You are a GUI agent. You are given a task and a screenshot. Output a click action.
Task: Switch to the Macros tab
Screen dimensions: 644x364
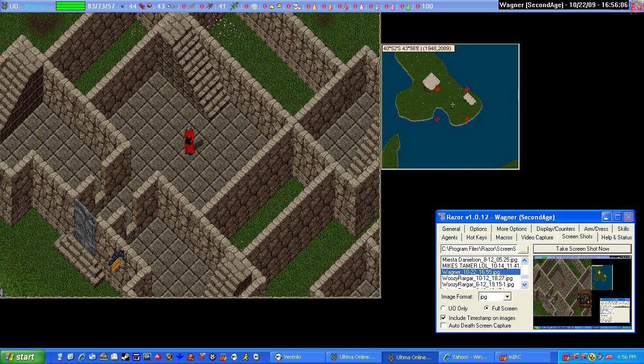click(x=504, y=237)
